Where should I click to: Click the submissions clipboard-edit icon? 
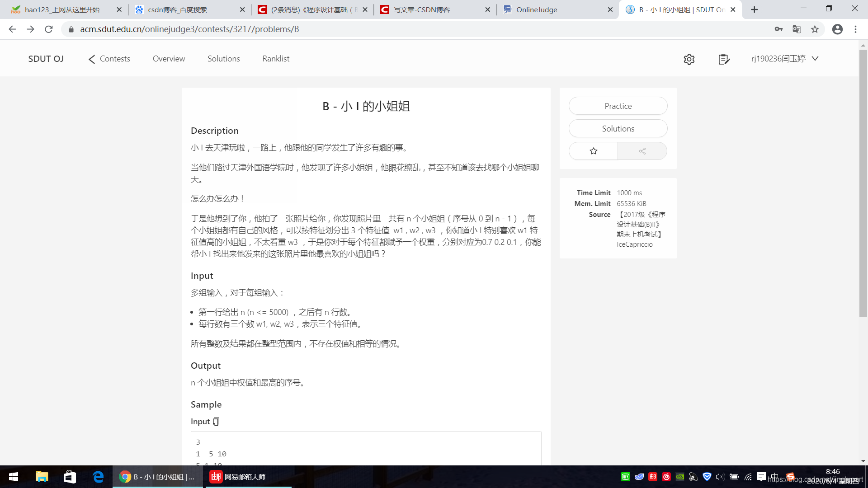723,59
